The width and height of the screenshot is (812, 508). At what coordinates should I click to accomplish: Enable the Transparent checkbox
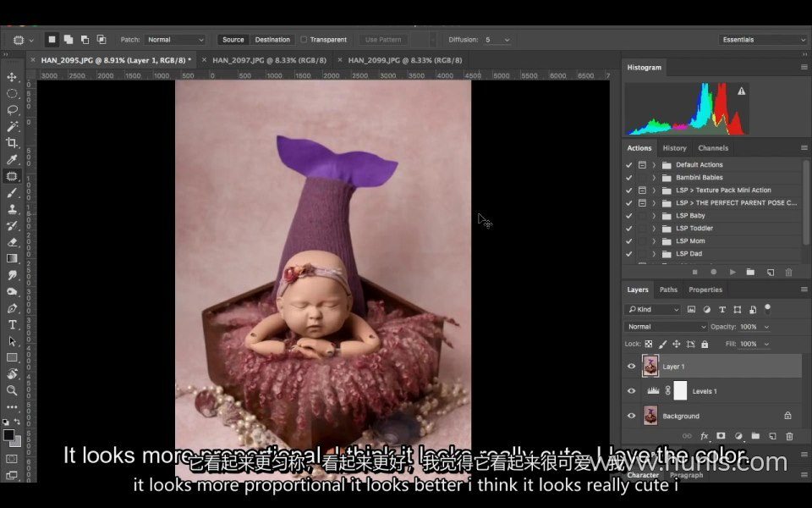click(x=304, y=40)
